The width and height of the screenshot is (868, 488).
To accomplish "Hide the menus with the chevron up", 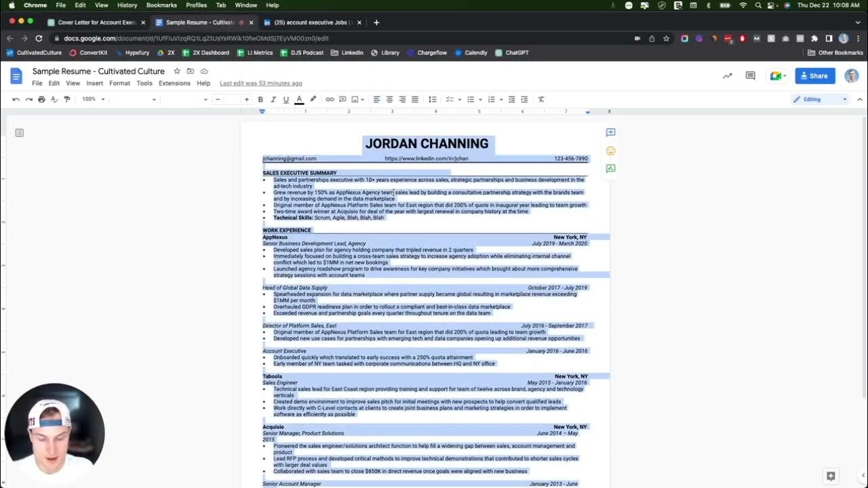I will click(860, 100).
